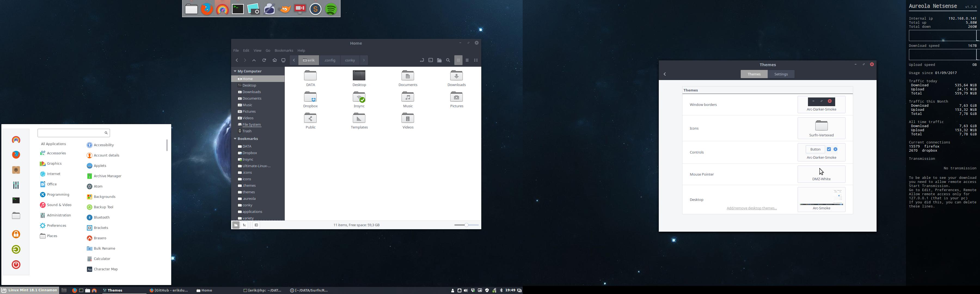Open the inkpot icon in the top dock
980x294 pixels.
[x=269, y=9]
